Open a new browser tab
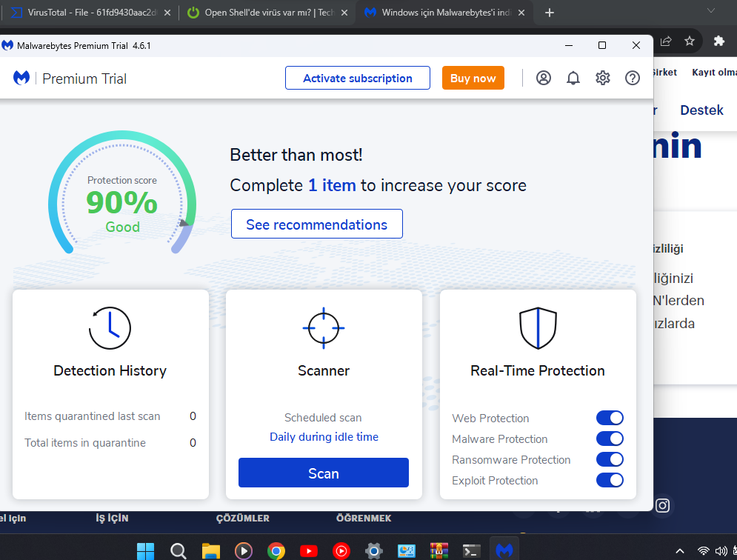Screen dimensions: 737x560 coord(549,13)
